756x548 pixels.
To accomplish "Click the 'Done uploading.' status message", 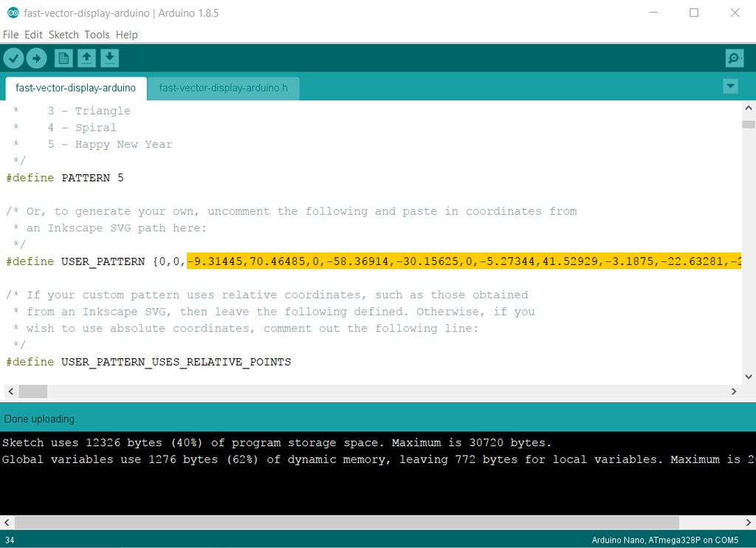I will [40, 419].
